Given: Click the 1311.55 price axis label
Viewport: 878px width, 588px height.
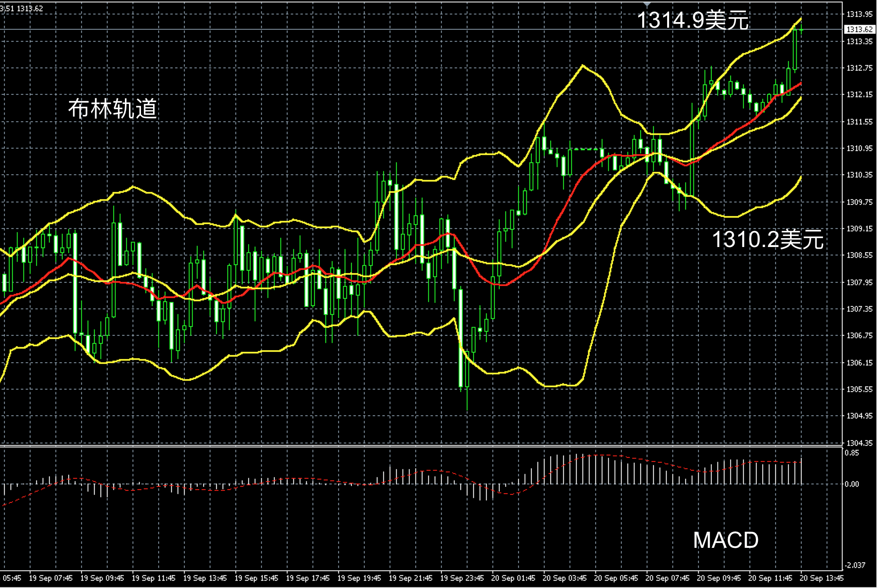Looking at the screenshot, I should tap(859, 122).
